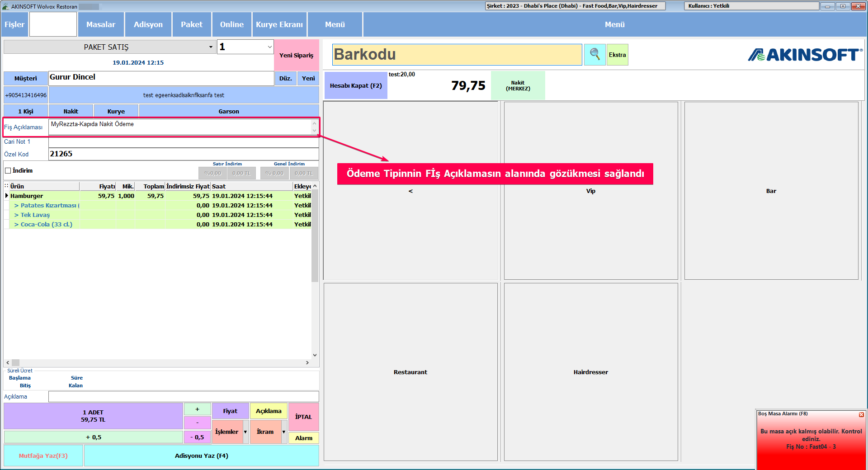Click the Yeni Sipariş button
This screenshot has width=868, height=470.
tap(297, 55)
